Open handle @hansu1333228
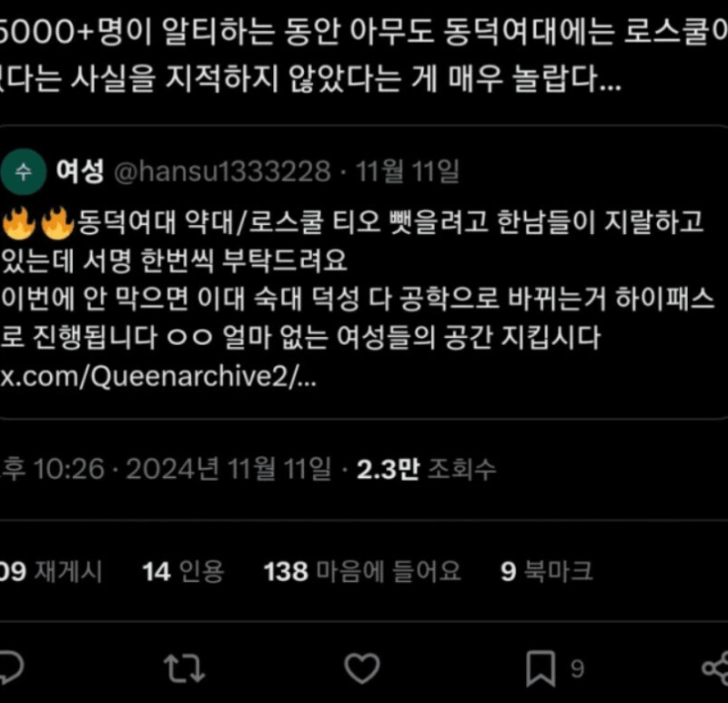728x703 pixels. click(x=222, y=171)
